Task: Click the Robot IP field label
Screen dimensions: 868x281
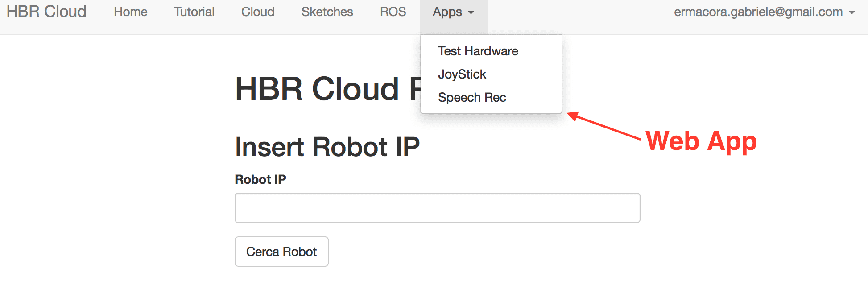Action: coord(260,179)
